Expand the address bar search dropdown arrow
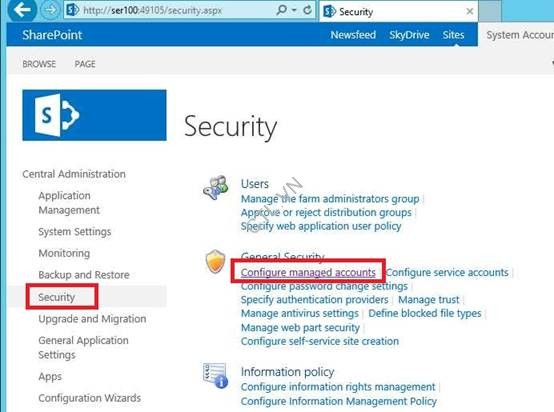 click(x=294, y=10)
